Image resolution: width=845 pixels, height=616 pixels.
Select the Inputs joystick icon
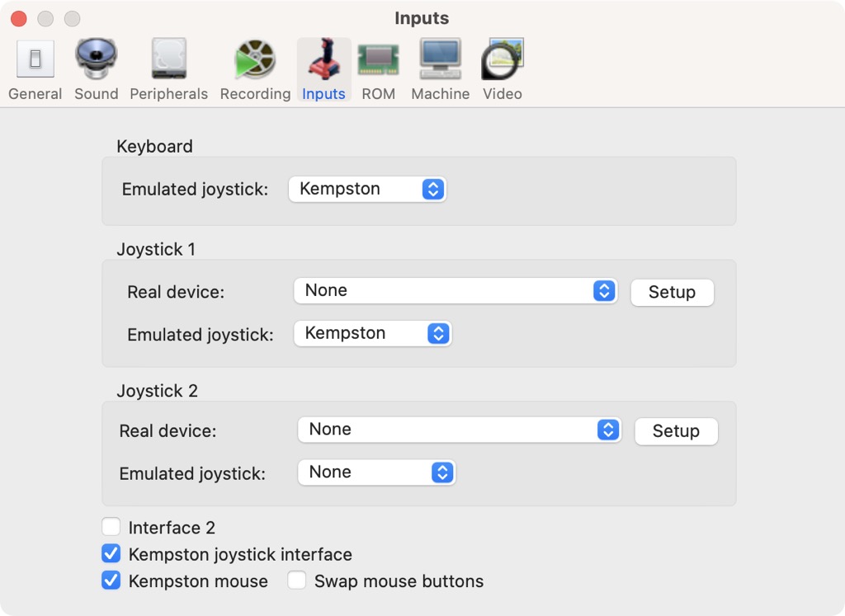[323, 60]
